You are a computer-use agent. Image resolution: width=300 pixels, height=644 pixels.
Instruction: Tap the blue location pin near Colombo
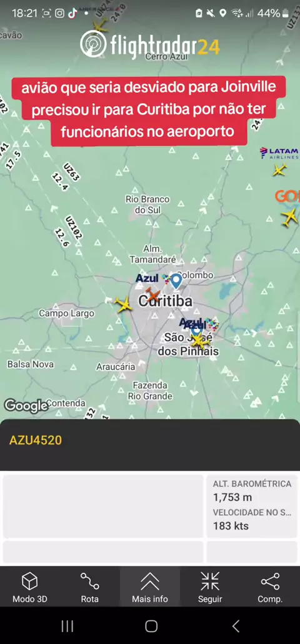click(176, 281)
